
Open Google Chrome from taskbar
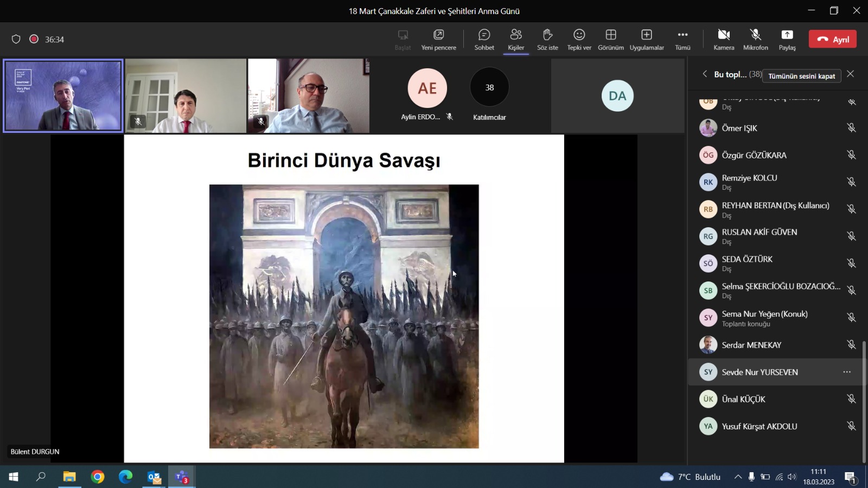tap(98, 477)
